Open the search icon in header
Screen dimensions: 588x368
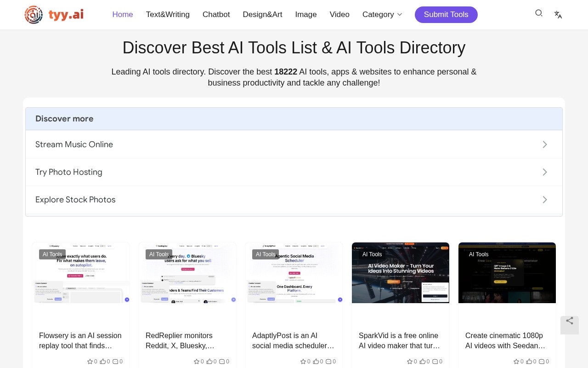pyautogui.click(x=539, y=13)
